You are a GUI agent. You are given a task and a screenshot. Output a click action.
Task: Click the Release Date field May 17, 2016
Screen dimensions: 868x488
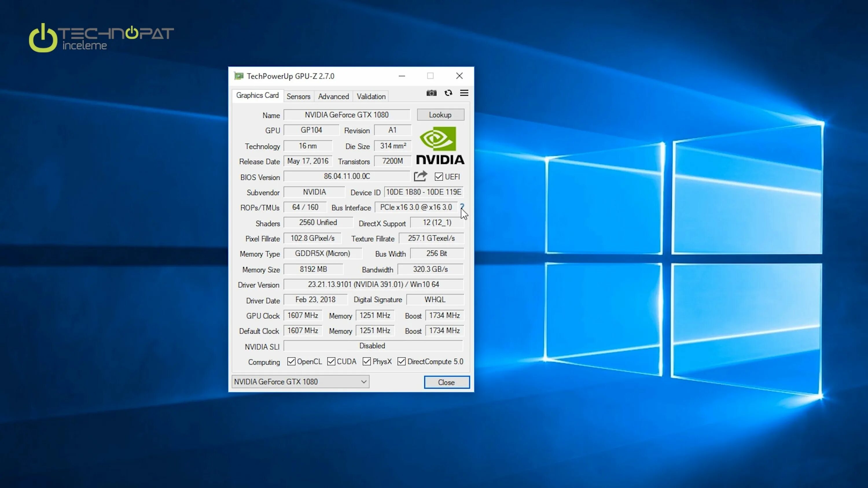[308, 161]
